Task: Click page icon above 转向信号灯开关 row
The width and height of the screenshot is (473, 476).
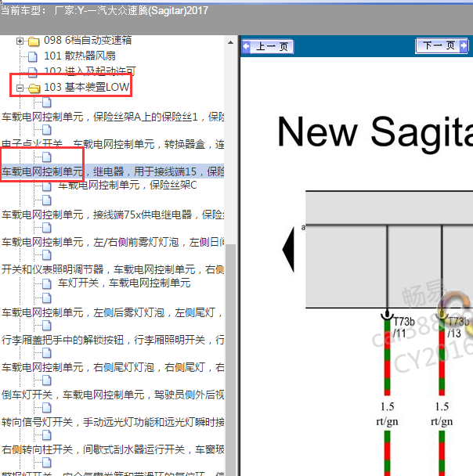Action: coord(47,408)
